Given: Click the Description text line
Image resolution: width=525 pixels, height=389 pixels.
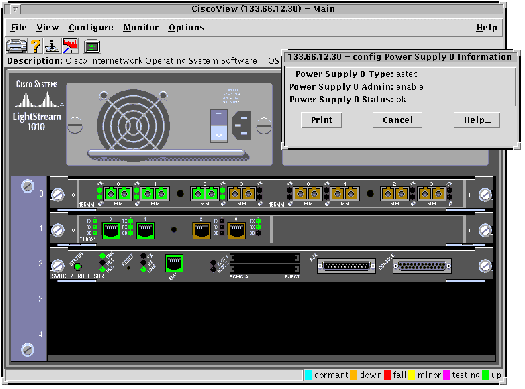Looking at the screenshot, I should point(143,61).
